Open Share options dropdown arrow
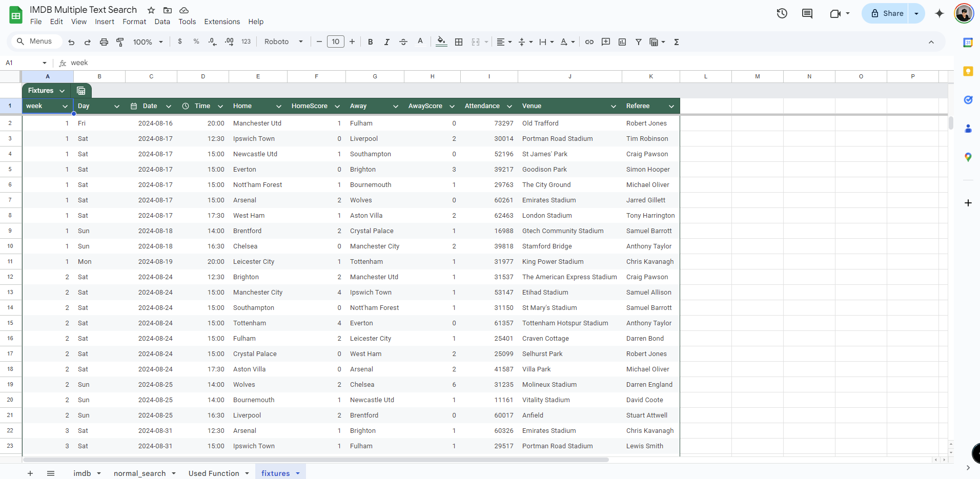 (916, 13)
